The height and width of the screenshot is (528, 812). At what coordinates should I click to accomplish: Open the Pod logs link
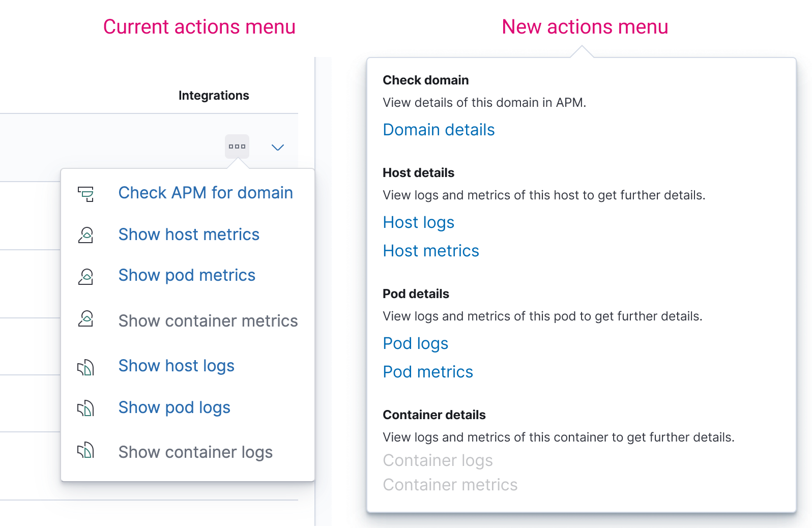[415, 343]
